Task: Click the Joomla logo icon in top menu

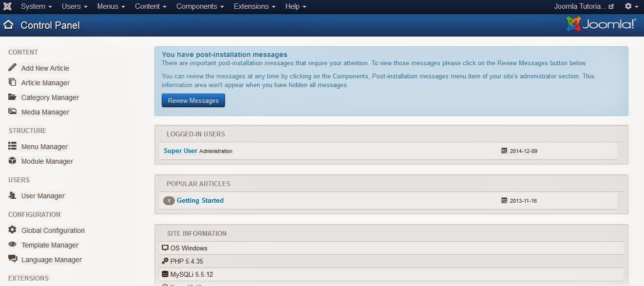Action: pos(7,6)
